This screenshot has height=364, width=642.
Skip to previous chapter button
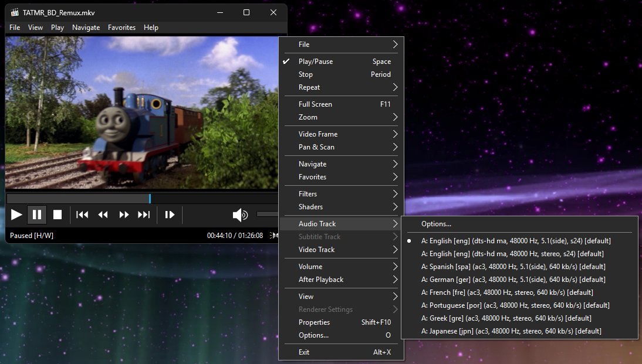click(82, 215)
